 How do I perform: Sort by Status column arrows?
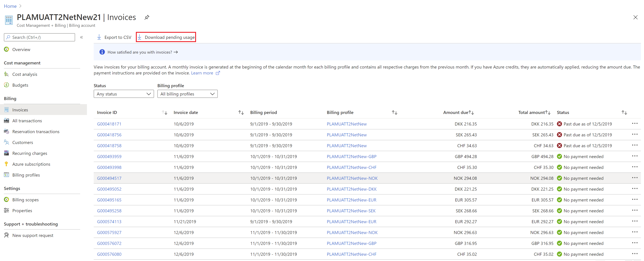[x=624, y=113]
